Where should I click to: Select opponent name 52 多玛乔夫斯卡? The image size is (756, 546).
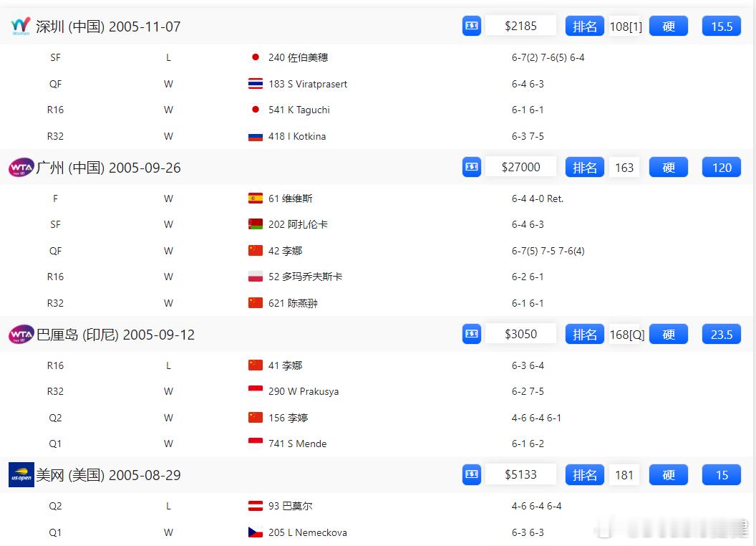(305, 277)
